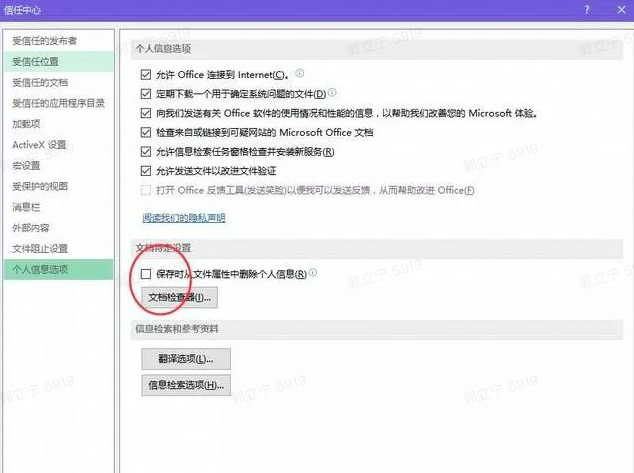Image resolution: width=634 pixels, height=473 pixels.
Task: Open ActiveX 设置 page
Action: [38, 145]
